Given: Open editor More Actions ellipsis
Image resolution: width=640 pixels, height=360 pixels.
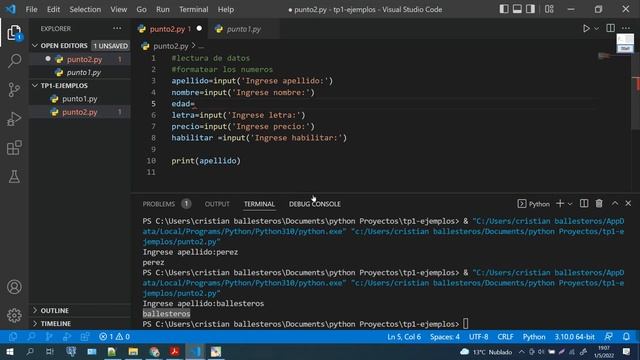Looking at the screenshot, I should [x=626, y=28].
